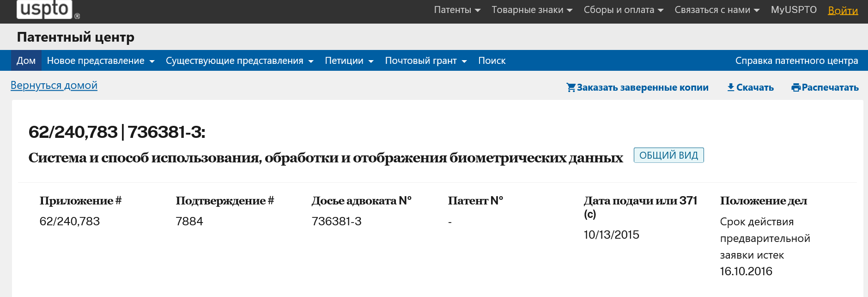
Task: Open the Патенты menu
Action: tap(457, 10)
